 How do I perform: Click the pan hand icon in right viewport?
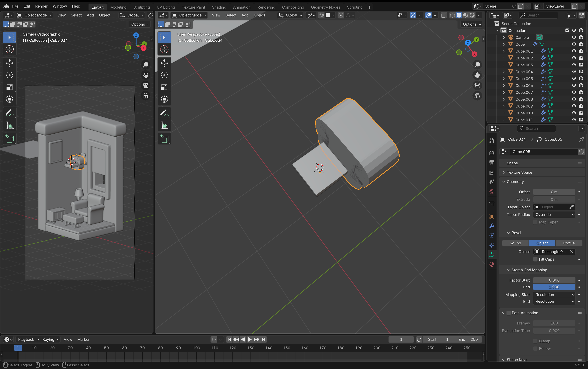tap(477, 75)
